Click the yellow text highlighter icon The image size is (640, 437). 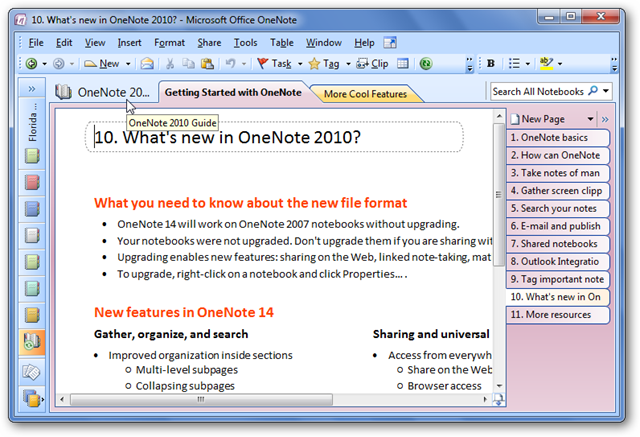point(546,64)
